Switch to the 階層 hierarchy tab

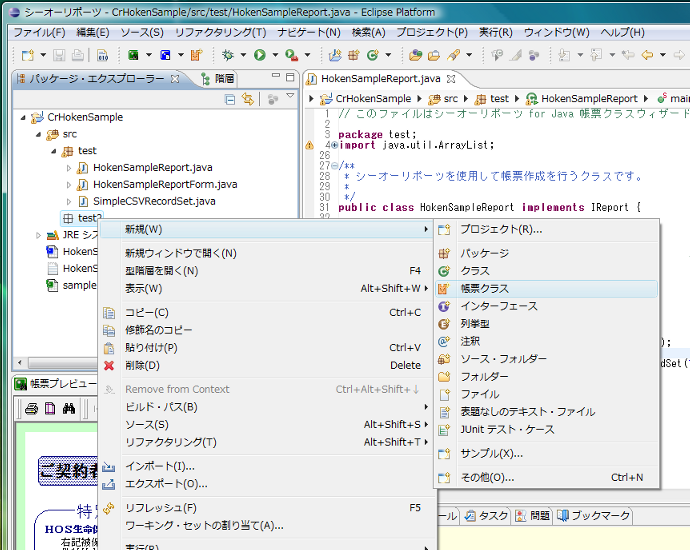[x=218, y=79]
